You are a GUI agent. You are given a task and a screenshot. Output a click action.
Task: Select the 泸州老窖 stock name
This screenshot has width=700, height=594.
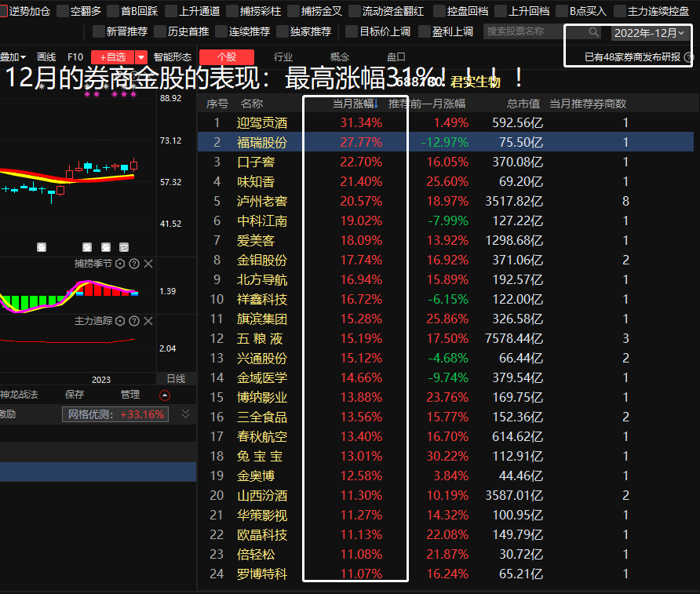(x=262, y=202)
